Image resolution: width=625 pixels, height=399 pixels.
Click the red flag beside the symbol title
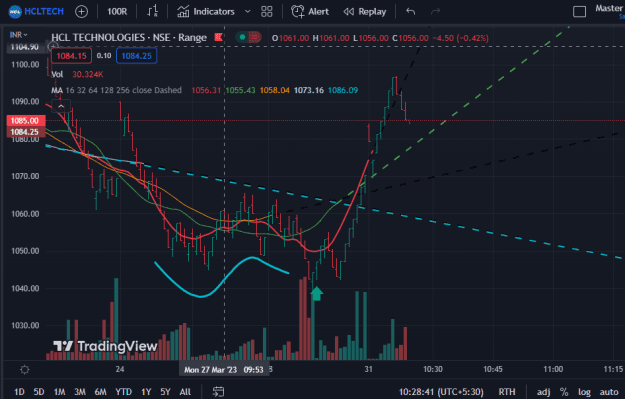tap(218, 37)
